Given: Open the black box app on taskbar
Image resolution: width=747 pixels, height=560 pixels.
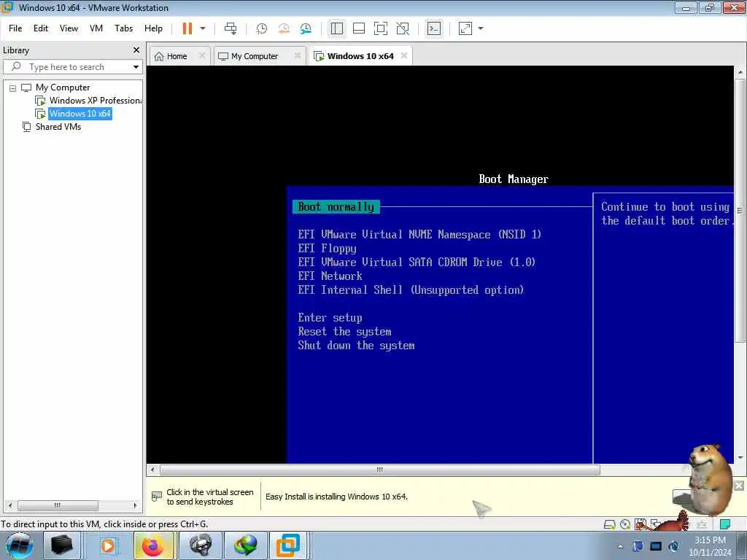Looking at the screenshot, I should point(61,545).
